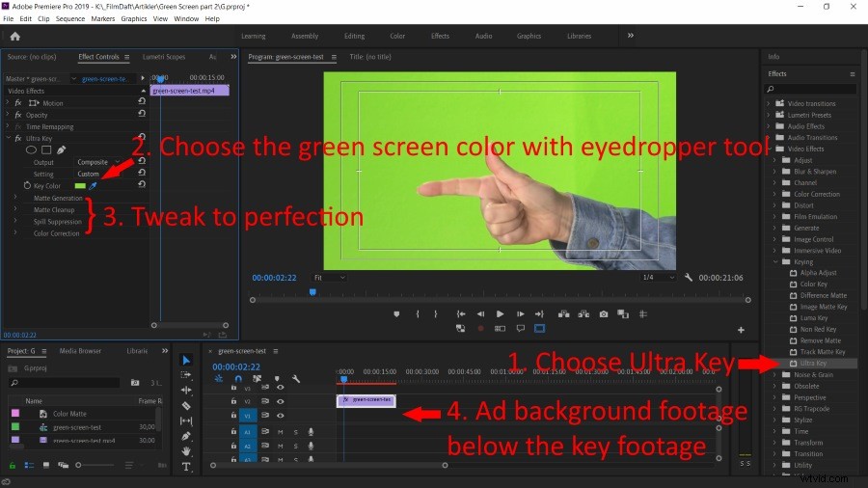Viewport: 868px width, 488px height.
Task: Select the Hand tool
Action: tap(186, 451)
